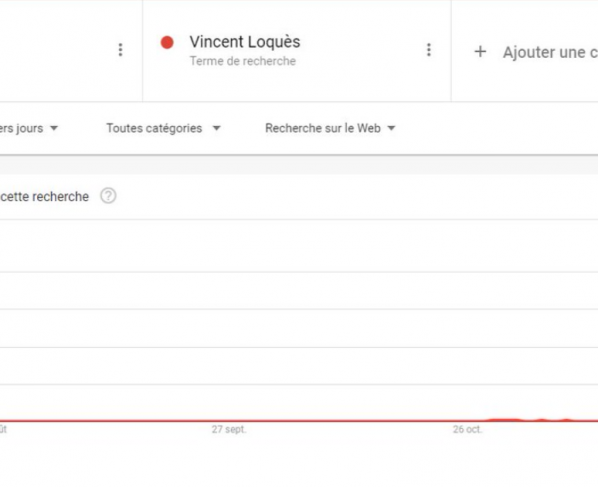Open the 'Toutes catégories' dropdown
The height and width of the screenshot is (487, 598).
click(163, 128)
